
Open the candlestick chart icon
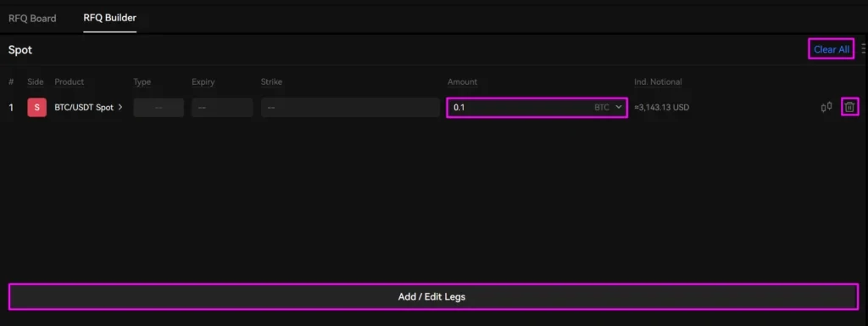pos(826,107)
